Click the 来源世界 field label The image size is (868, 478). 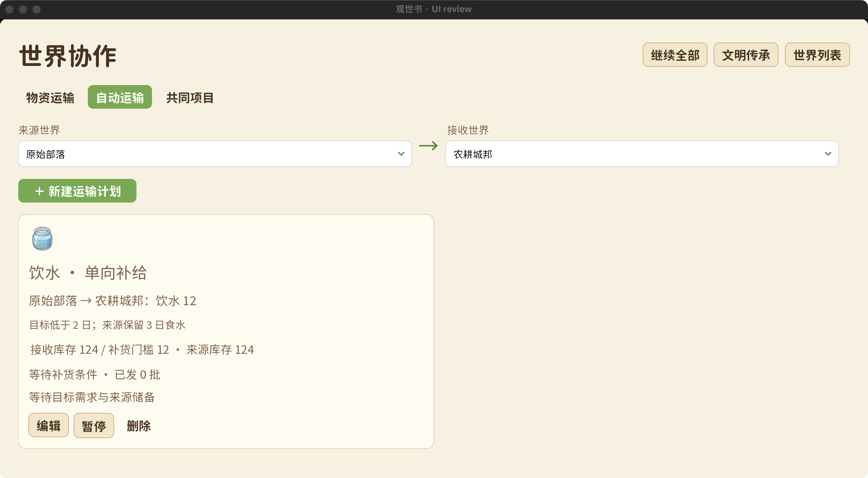[39, 130]
